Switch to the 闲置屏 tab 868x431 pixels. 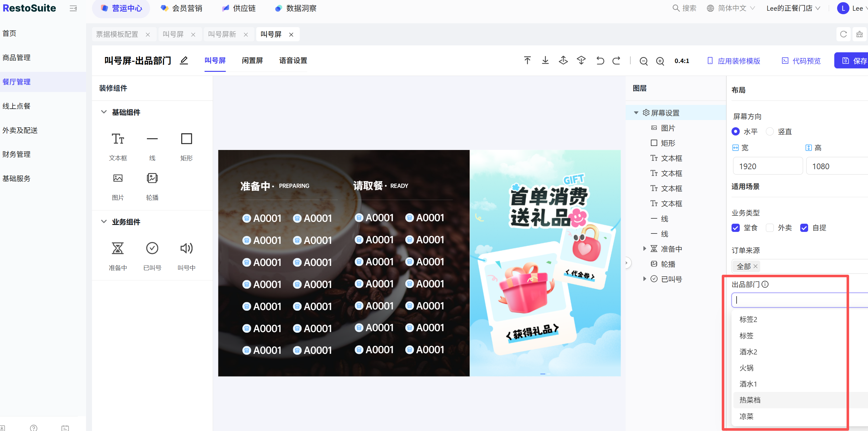252,60
